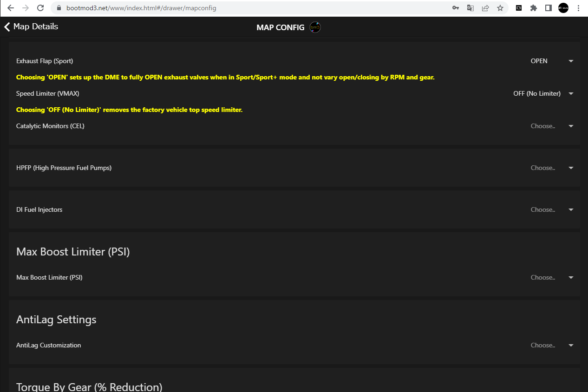Screen dimensions: 588x392
Task: Click the browser back arrow
Action: 11,8
